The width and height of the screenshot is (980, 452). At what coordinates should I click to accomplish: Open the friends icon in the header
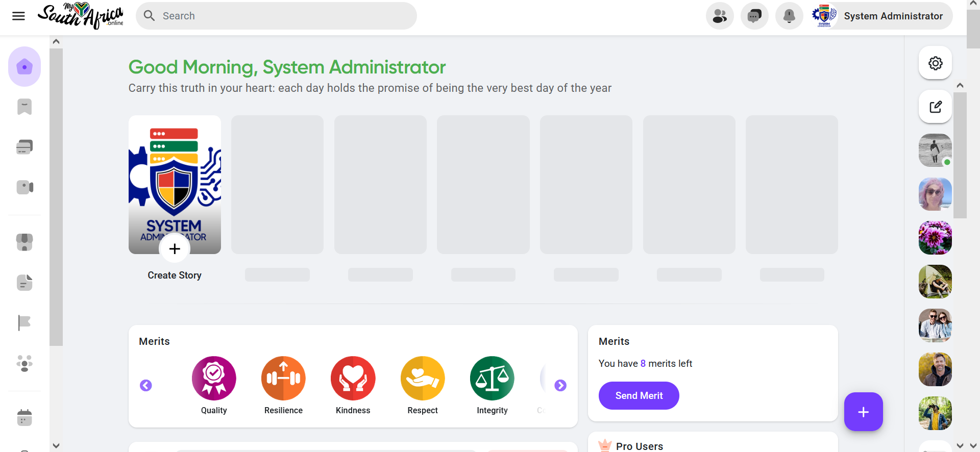(x=720, y=16)
